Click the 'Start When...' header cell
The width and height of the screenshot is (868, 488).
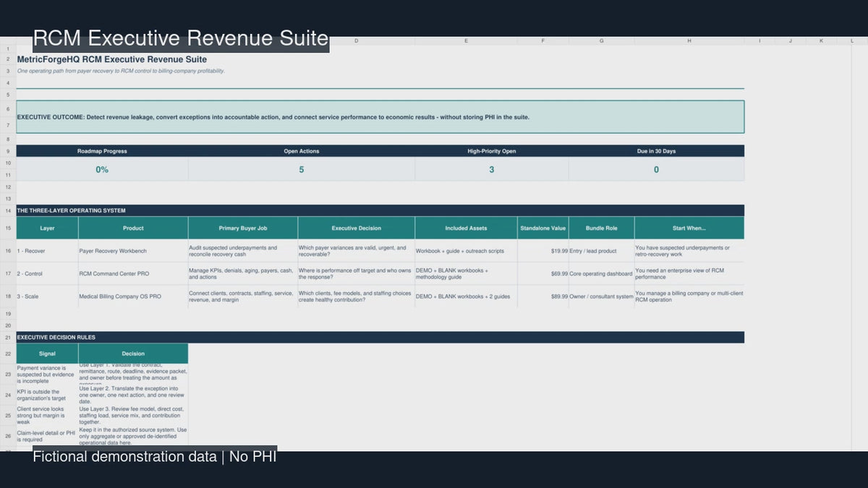coord(689,228)
